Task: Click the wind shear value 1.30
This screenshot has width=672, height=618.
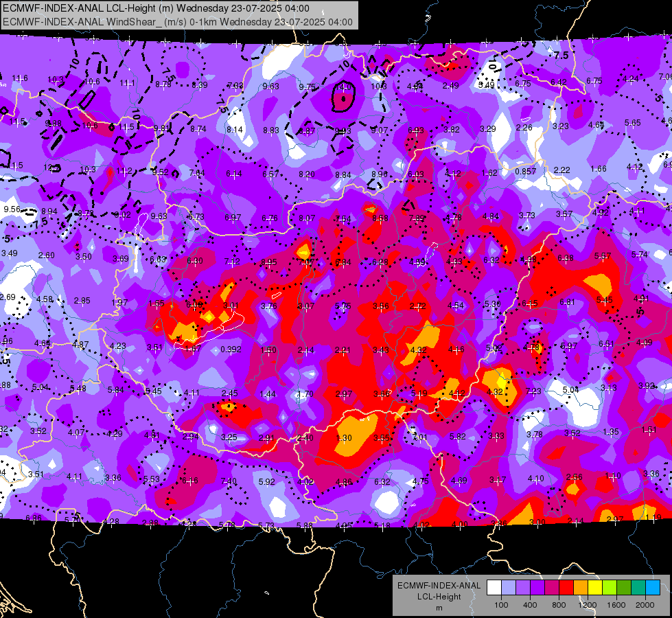Action: tap(344, 438)
